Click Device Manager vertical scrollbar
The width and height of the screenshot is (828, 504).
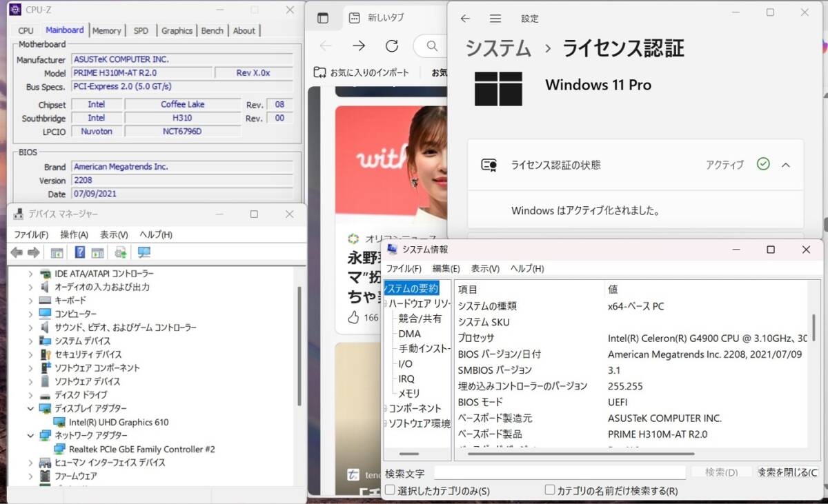coord(299,346)
